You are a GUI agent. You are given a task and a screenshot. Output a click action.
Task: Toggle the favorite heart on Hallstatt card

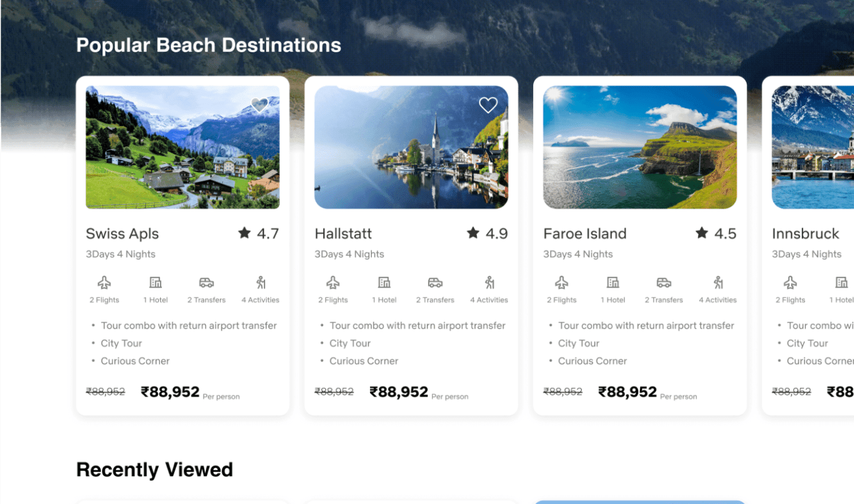(488, 105)
